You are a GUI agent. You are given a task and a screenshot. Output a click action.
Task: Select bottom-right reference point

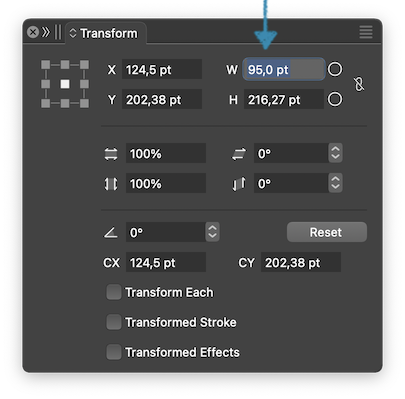84,103
